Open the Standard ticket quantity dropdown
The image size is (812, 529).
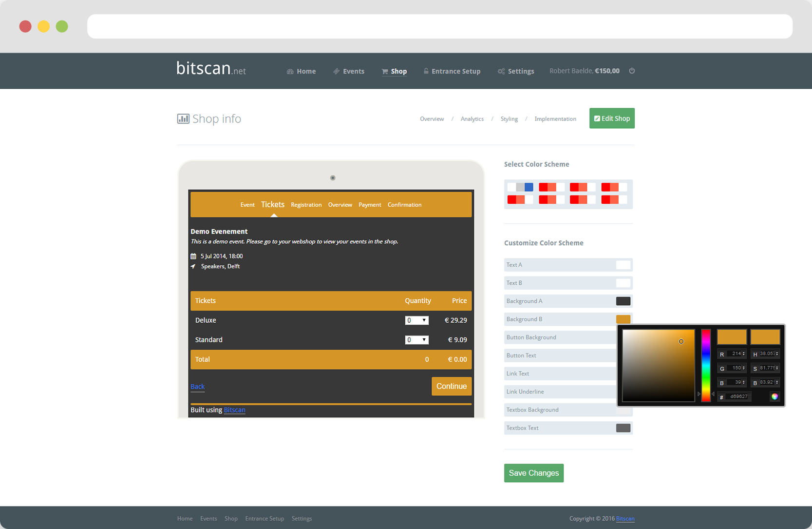pos(416,340)
